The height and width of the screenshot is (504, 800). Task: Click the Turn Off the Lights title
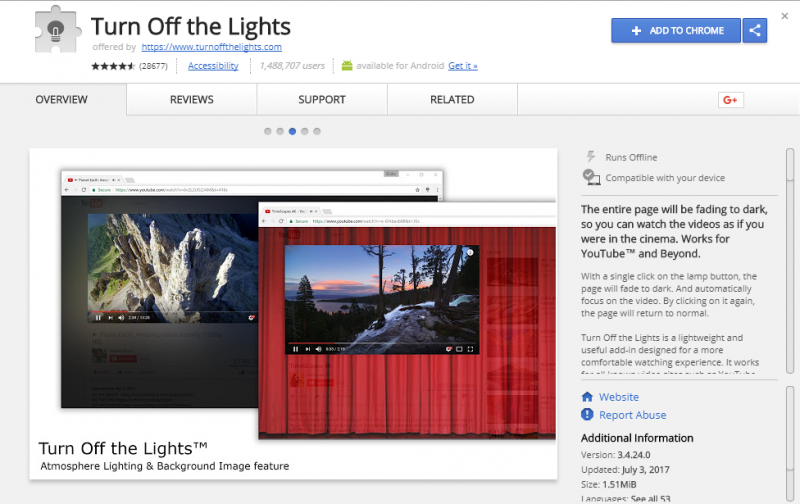191,27
